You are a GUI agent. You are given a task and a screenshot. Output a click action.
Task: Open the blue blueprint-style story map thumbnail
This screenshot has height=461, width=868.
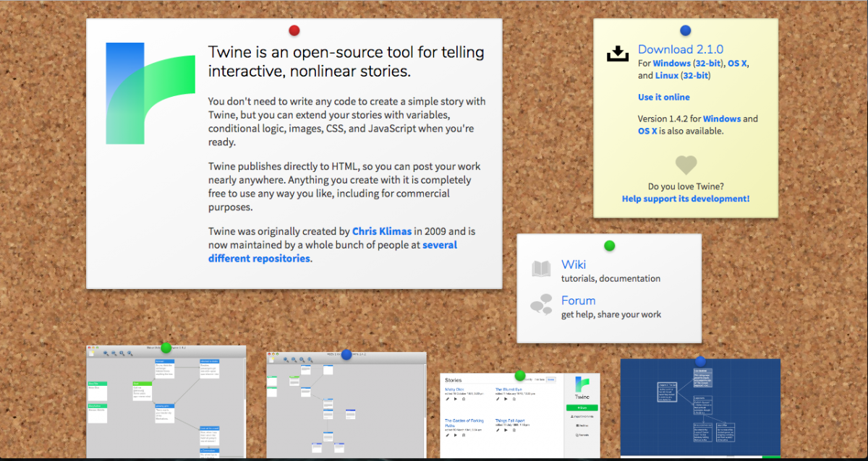point(700,407)
